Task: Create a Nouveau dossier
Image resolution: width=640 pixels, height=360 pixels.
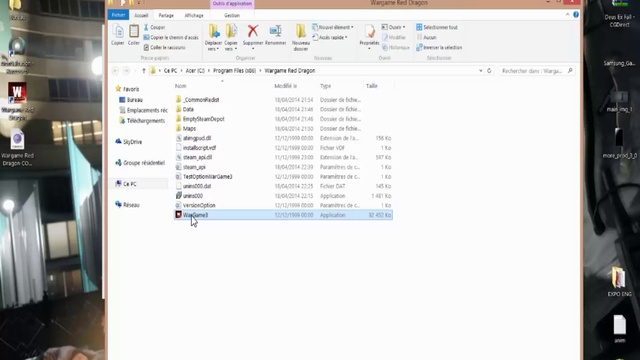Action: pyautogui.click(x=301, y=37)
